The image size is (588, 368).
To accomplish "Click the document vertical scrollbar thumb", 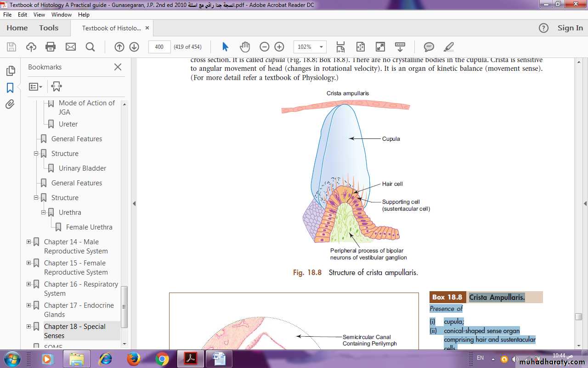I will pos(578,316).
